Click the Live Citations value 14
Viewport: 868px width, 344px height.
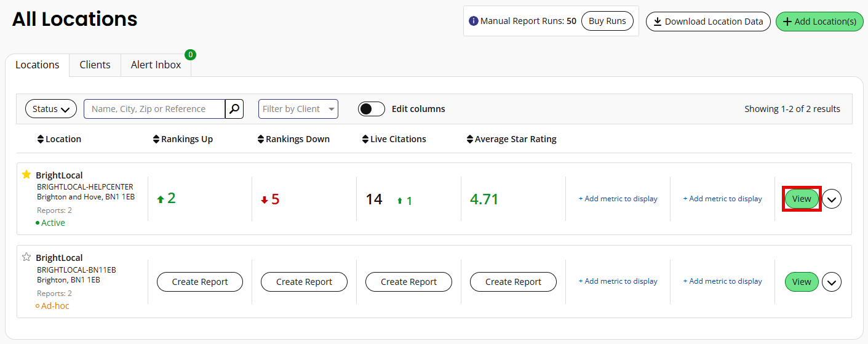pos(374,199)
